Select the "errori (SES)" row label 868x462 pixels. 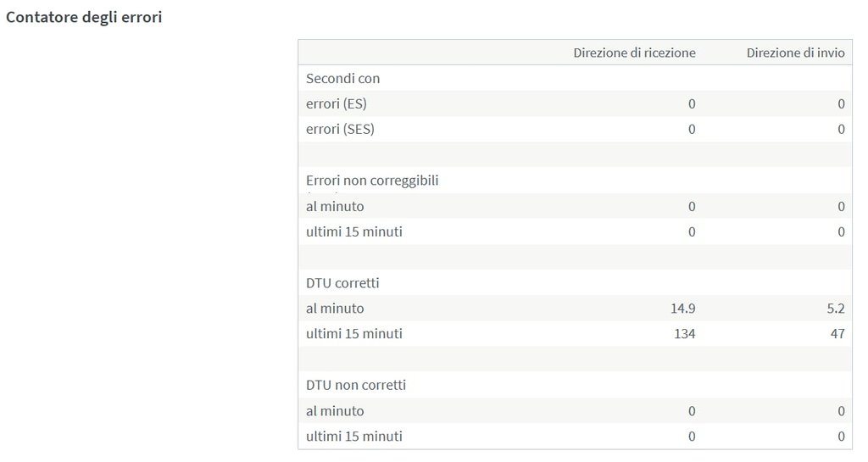(340, 129)
